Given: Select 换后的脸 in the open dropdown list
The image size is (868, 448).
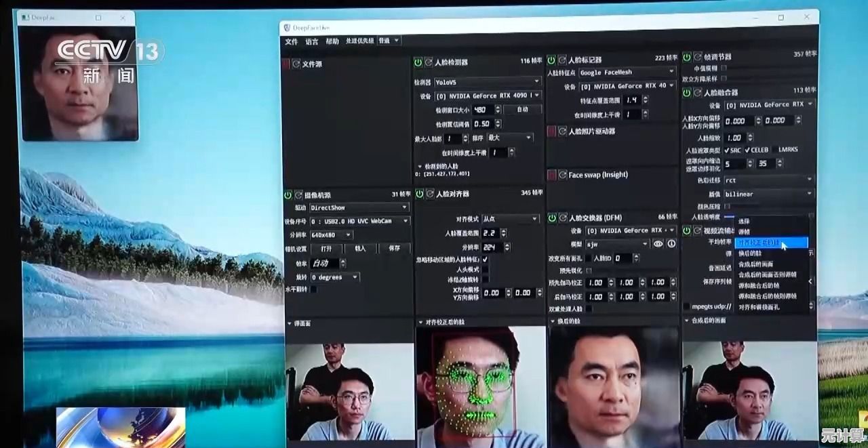Looking at the screenshot, I should [x=753, y=253].
